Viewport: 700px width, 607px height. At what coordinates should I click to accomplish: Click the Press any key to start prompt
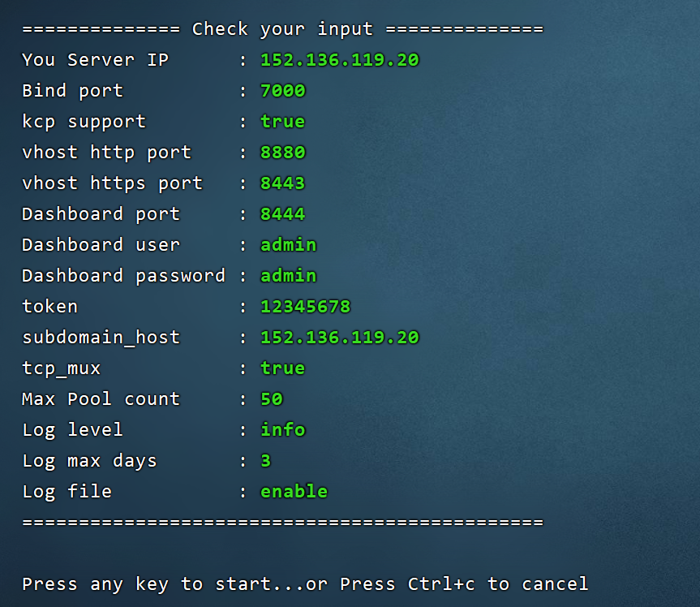click(x=306, y=583)
